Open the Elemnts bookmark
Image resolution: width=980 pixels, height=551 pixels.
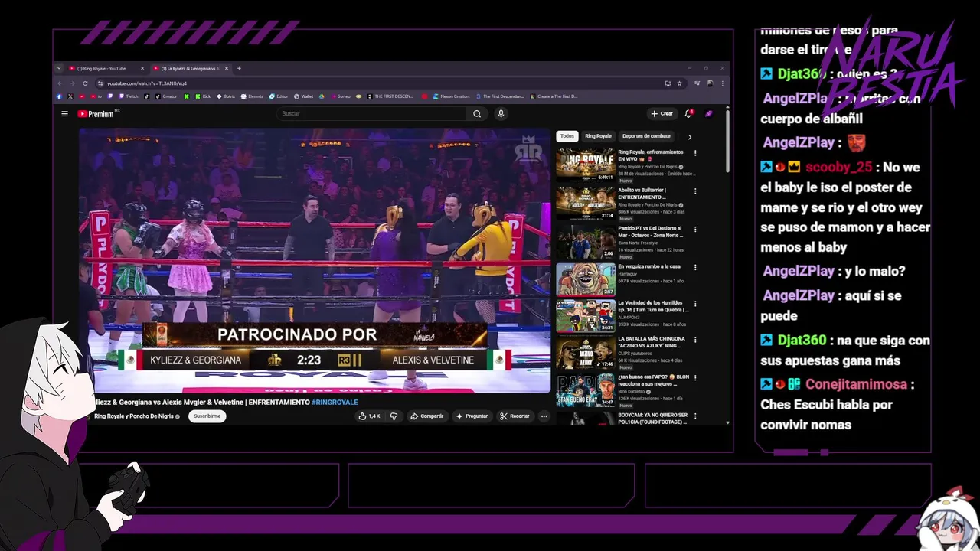point(252,96)
